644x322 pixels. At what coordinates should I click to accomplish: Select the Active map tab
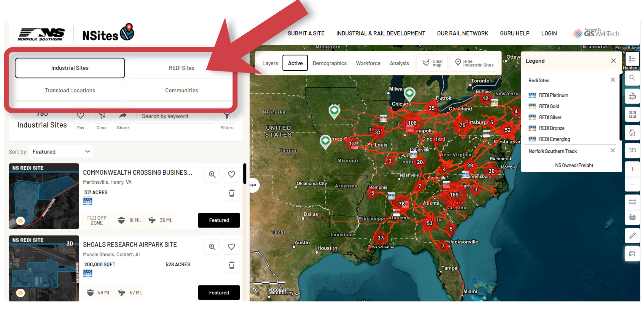[295, 63]
